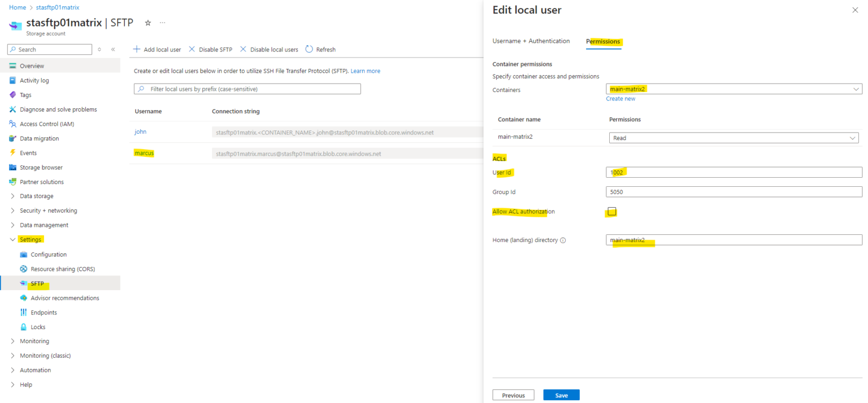The height and width of the screenshot is (403, 868).
Task: Open Access Control (IAM) in sidebar
Action: [45, 124]
